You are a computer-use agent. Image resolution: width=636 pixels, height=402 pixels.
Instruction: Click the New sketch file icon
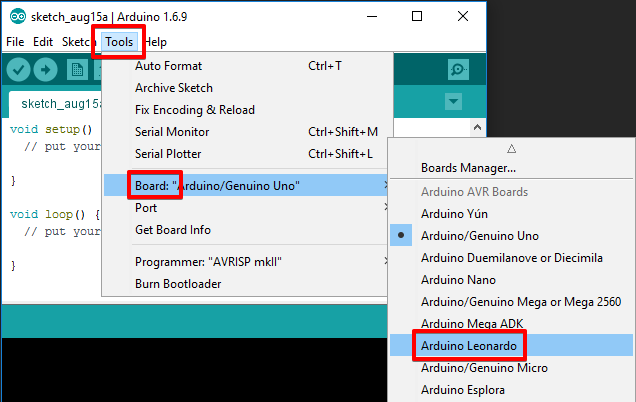click(77, 70)
